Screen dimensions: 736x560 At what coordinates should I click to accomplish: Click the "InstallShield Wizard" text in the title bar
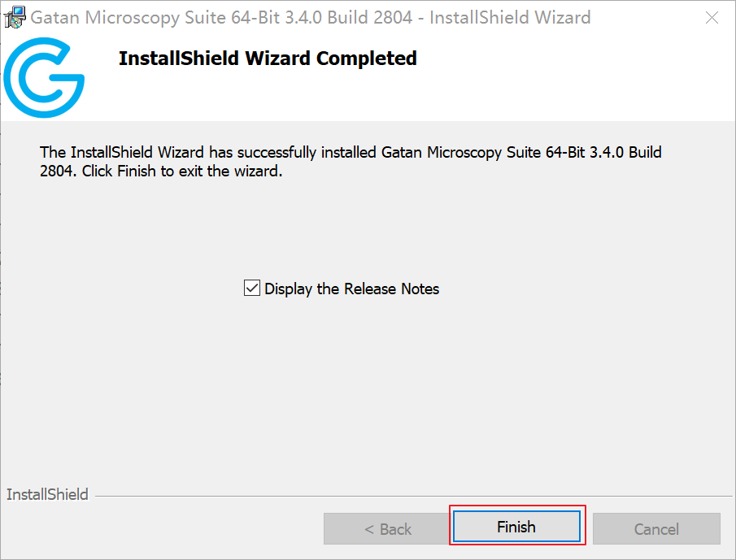[x=510, y=17]
